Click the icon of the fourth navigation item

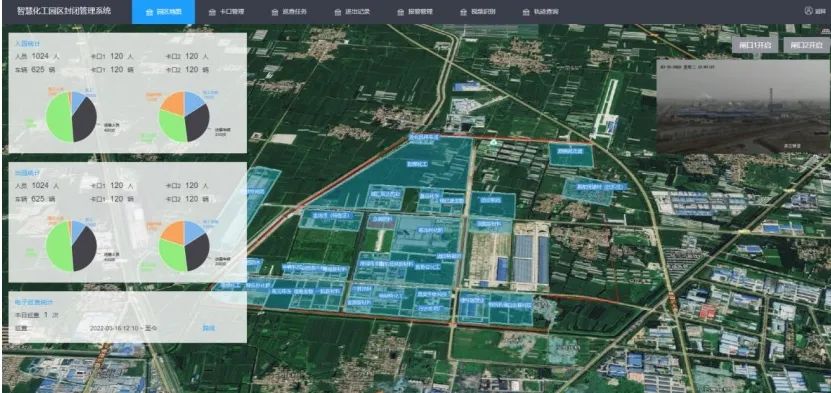point(338,12)
